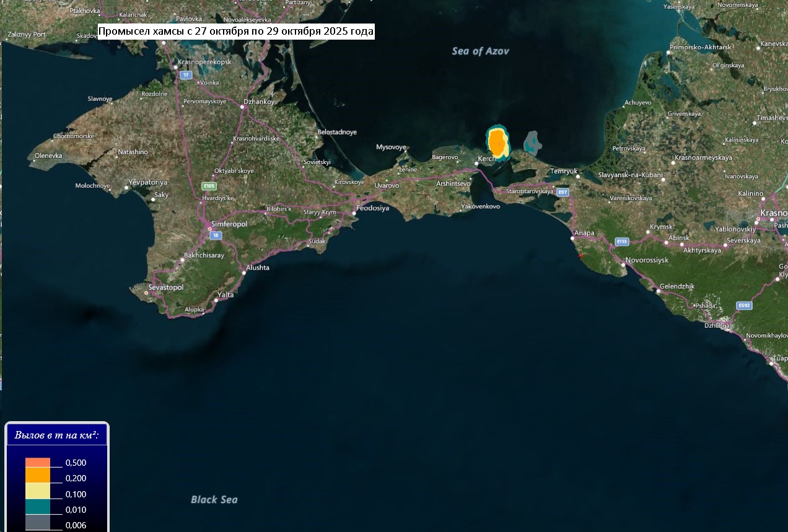The height and width of the screenshot is (532, 788).
Task: Click the E115 road shield icon
Action: (622, 240)
